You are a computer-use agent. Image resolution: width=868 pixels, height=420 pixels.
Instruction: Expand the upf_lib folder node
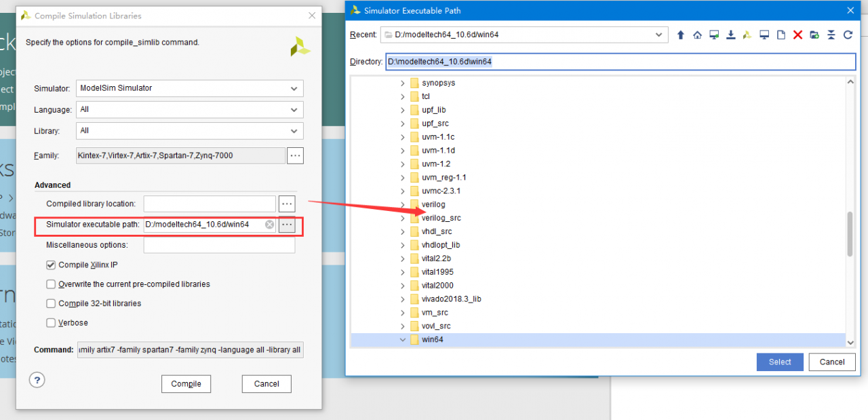pos(403,110)
